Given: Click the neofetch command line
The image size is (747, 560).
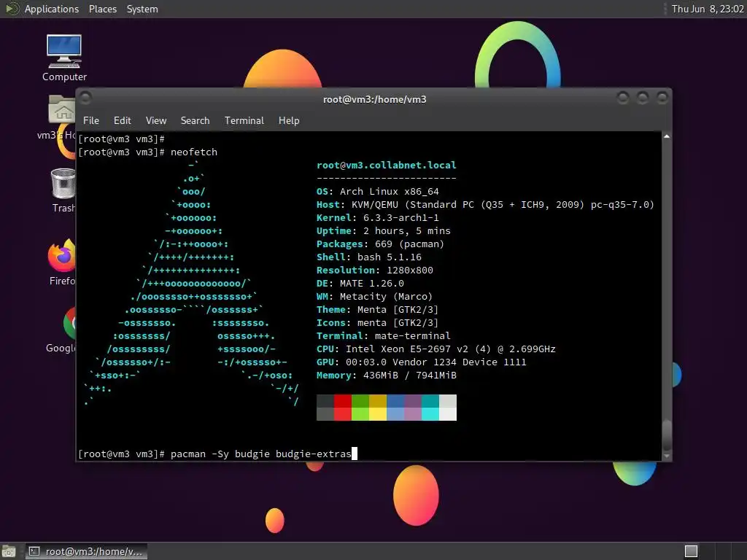Looking at the screenshot, I should point(147,152).
